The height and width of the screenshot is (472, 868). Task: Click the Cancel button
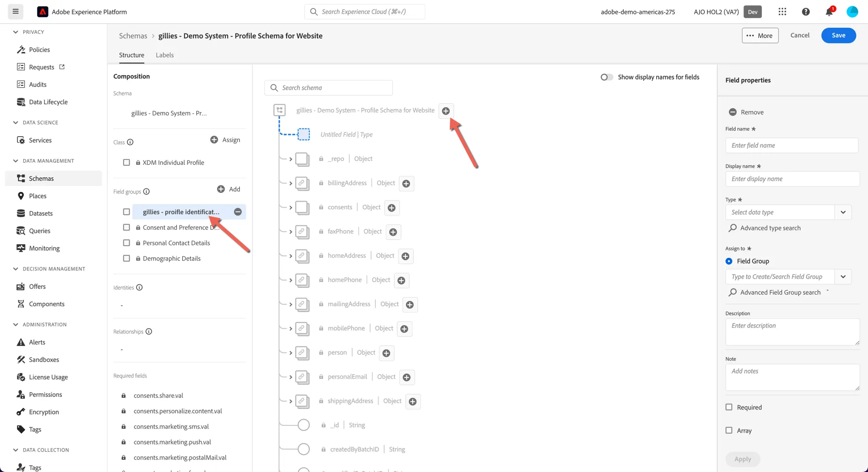click(800, 35)
